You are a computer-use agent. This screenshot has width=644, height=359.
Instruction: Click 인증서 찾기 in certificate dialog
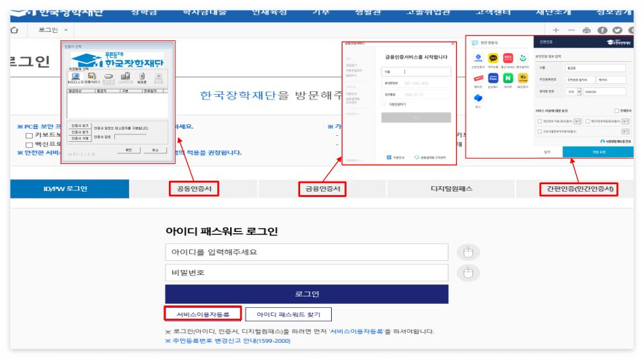[79, 132]
